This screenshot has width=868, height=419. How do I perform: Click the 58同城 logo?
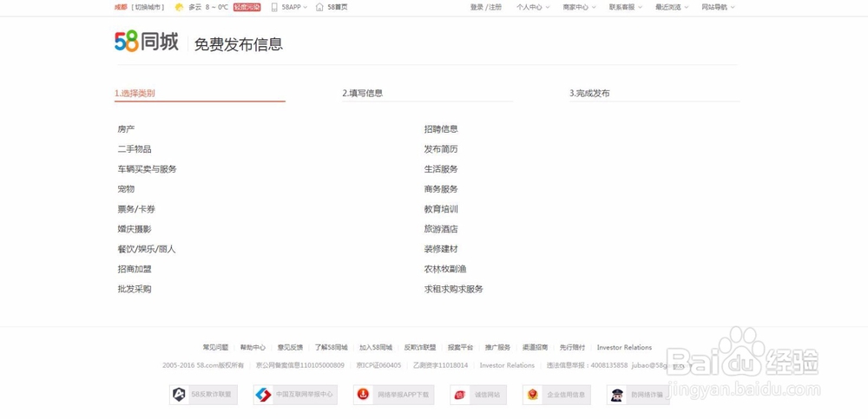point(146,42)
